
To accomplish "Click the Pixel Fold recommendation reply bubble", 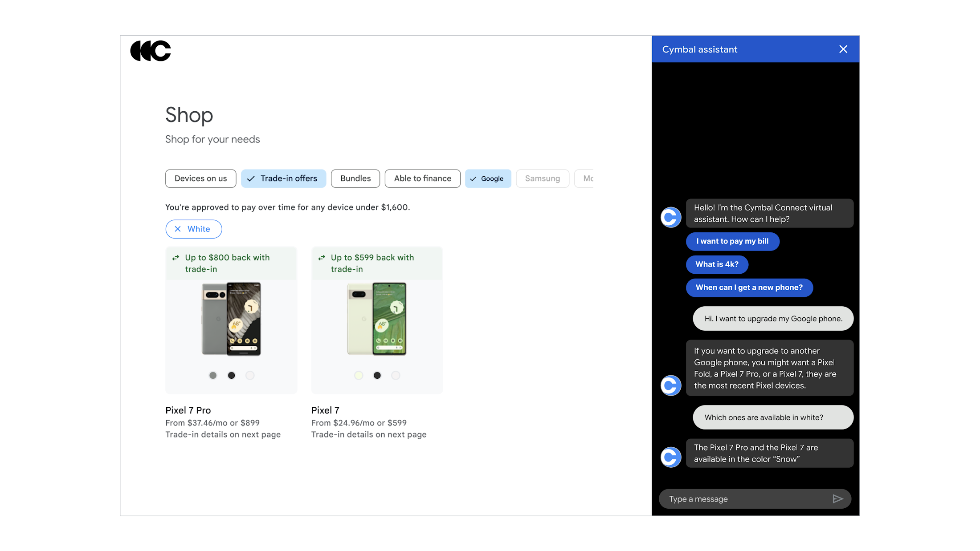I will click(x=770, y=368).
